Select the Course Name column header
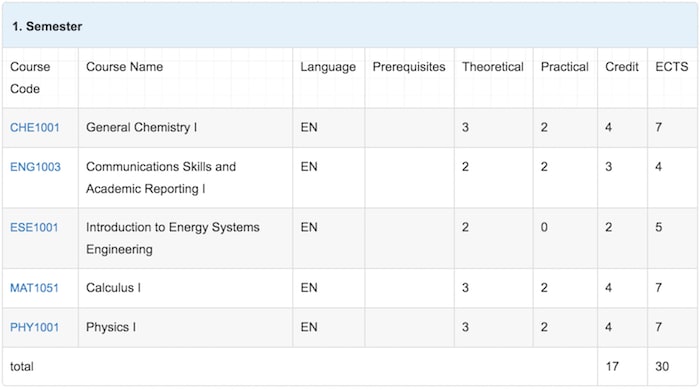Image resolution: width=700 pixels, height=390 pixels. coord(125,67)
